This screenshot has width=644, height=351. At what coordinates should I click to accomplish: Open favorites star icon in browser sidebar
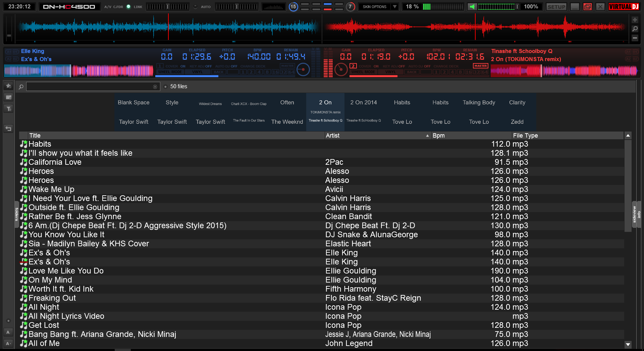8,86
